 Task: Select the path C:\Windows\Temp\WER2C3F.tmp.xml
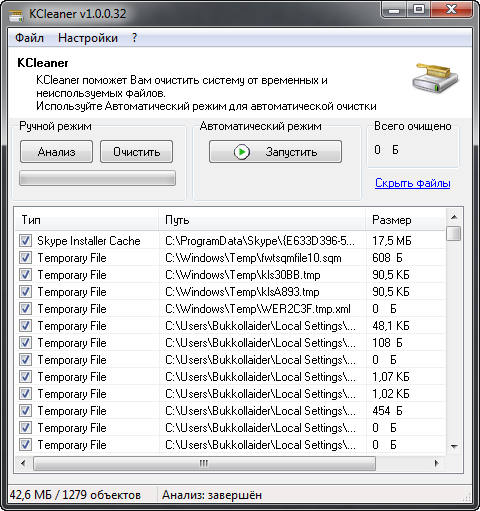coord(258,309)
